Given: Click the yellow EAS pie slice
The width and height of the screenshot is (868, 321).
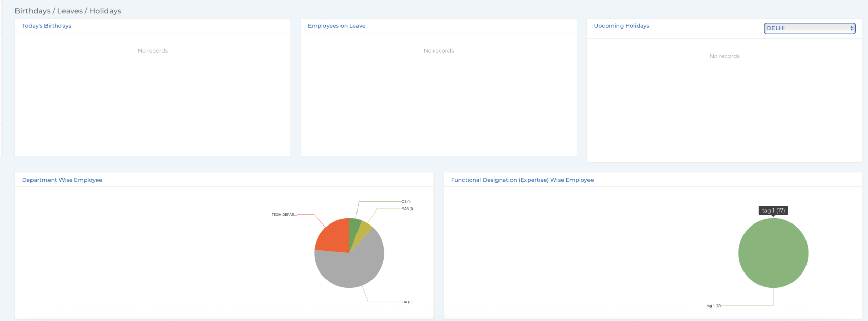Looking at the screenshot, I should (x=364, y=229).
